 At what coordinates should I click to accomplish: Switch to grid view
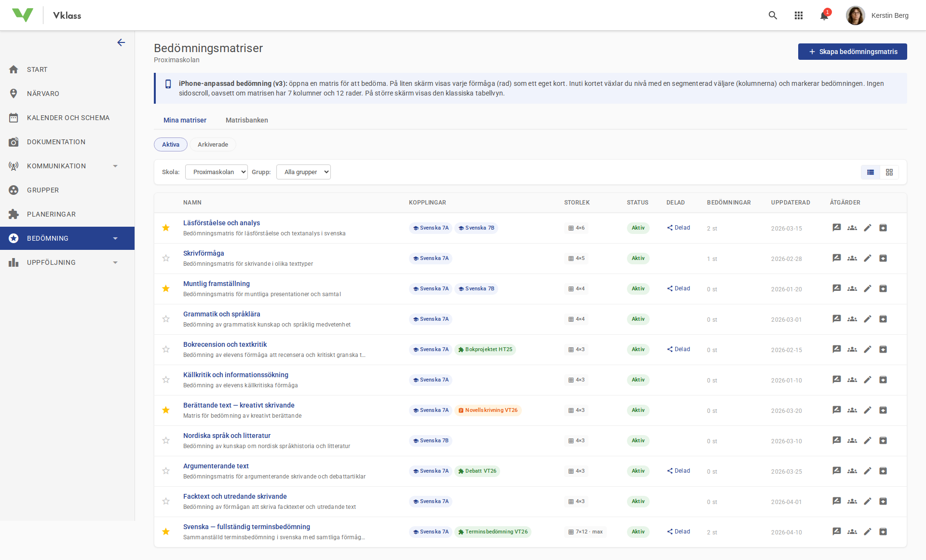889,172
